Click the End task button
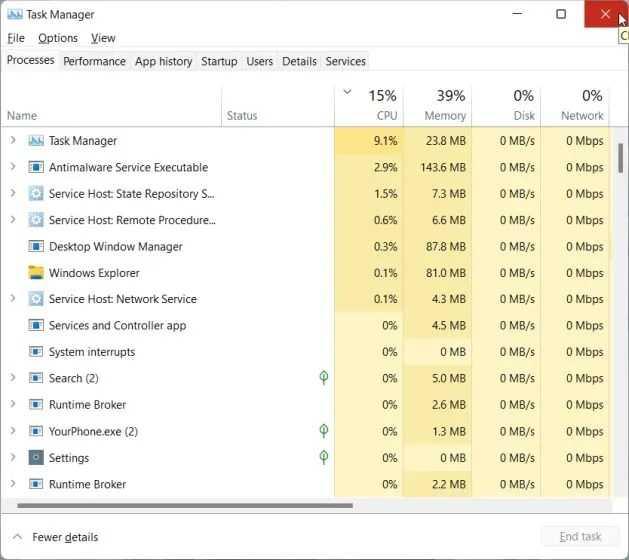The width and height of the screenshot is (629, 560). click(x=580, y=536)
